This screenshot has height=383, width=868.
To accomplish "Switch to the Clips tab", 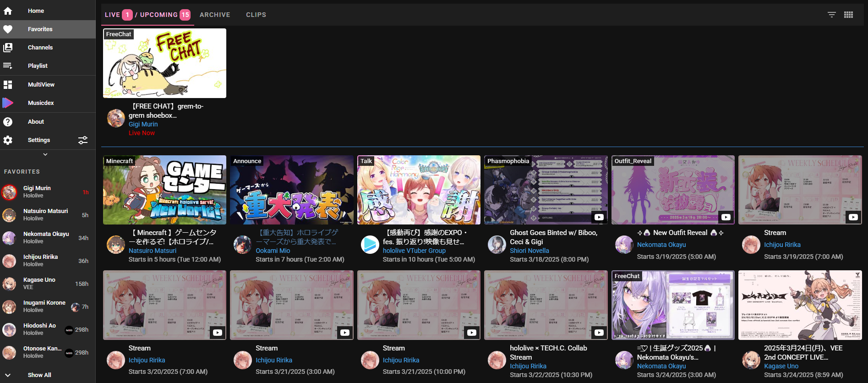I will (256, 15).
